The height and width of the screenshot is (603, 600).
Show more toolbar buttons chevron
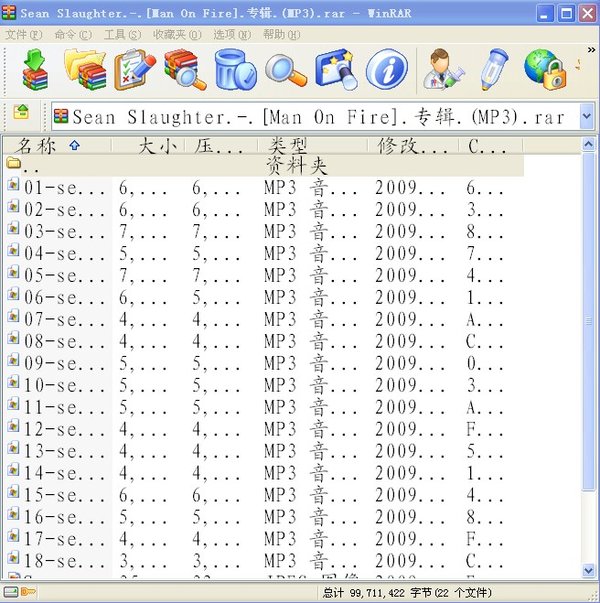click(591, 50)
